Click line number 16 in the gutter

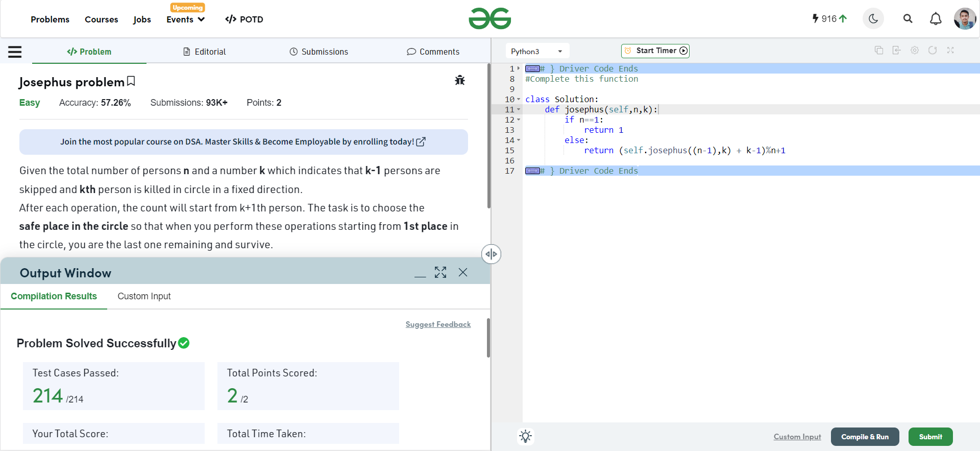tap(509, 160)
